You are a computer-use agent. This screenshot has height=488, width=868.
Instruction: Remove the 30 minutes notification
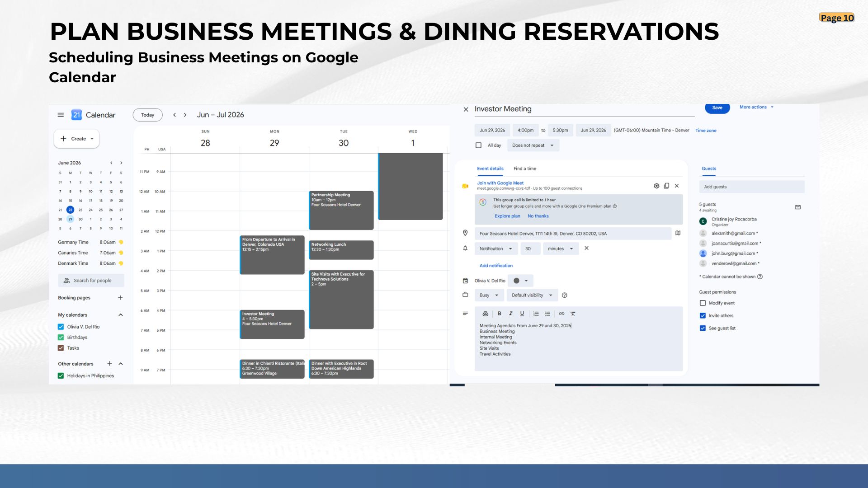pyautogui.click(x=586, y=248)
